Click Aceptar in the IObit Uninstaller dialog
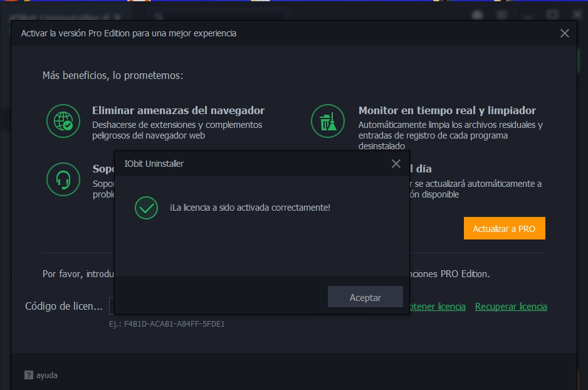Screen dimensions: 588x390 [x=365, y=297]
